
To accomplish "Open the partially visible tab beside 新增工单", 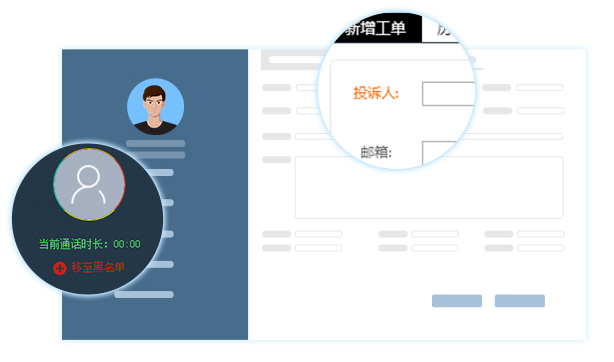I will 442,29.
